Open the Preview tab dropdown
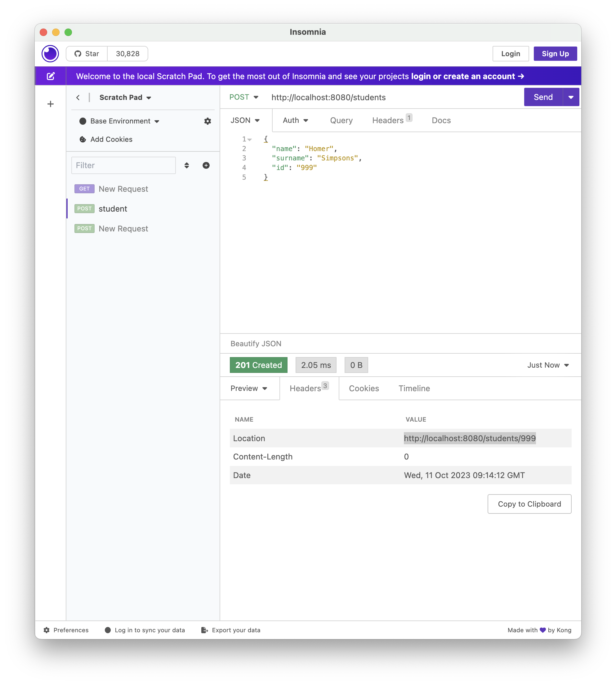The image size is (616, 685). coord(249,388)
